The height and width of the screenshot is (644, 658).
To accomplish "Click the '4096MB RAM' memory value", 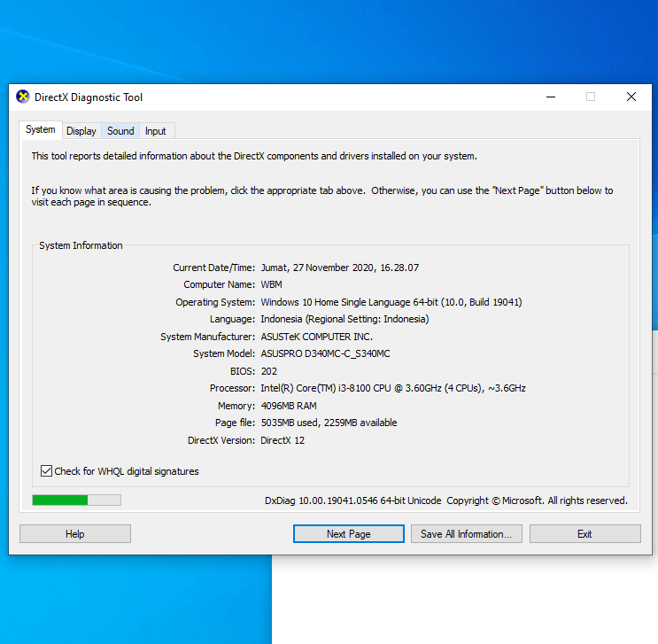I will point(289,406).
